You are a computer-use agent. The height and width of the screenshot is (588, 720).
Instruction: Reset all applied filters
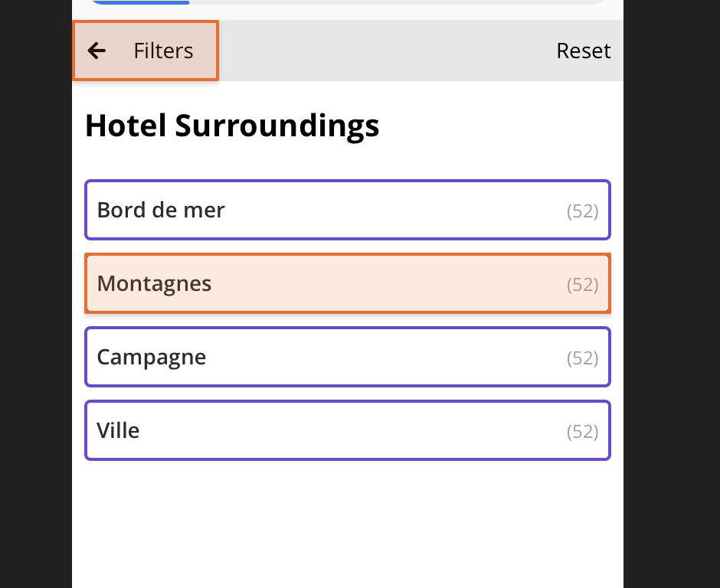[584, 51]
